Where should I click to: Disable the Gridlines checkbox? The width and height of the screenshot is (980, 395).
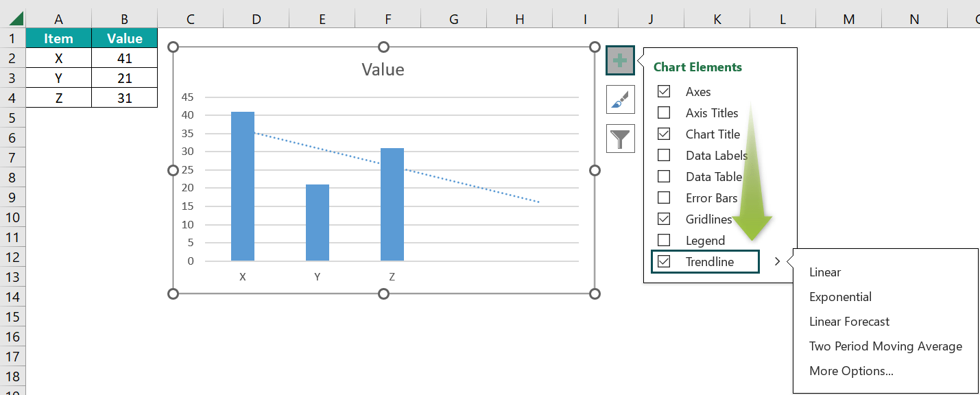click(664, 219)
